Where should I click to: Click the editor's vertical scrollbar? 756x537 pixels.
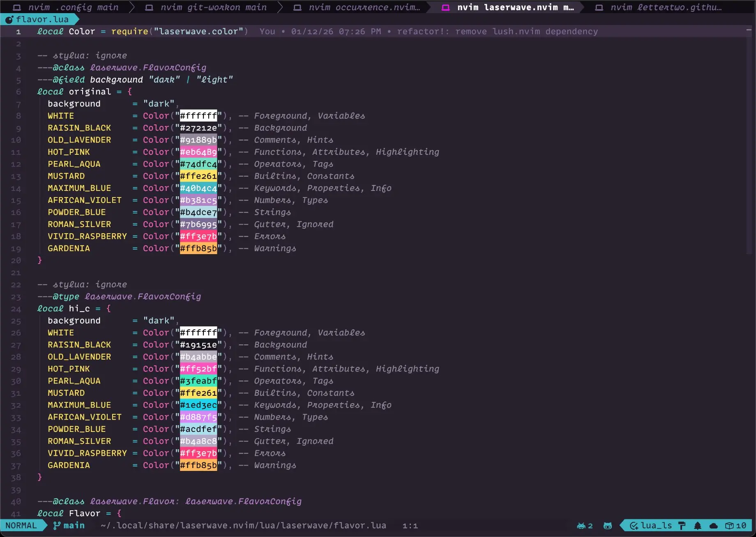click(x=749, y=140)
